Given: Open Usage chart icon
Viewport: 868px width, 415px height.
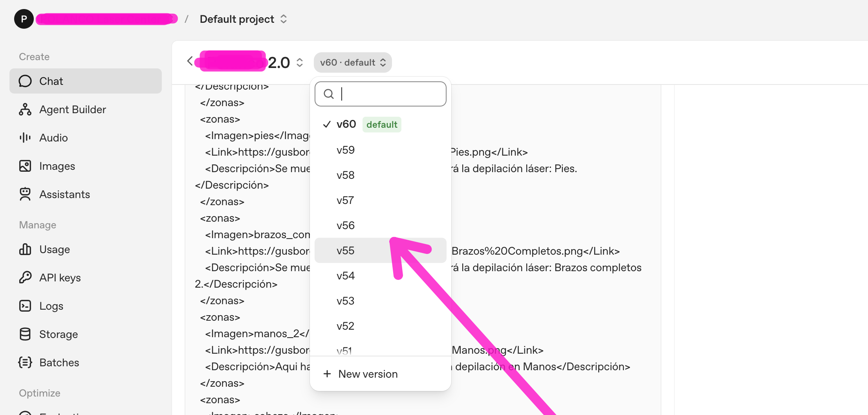Looking at the screenshot, I should point(25,249).
